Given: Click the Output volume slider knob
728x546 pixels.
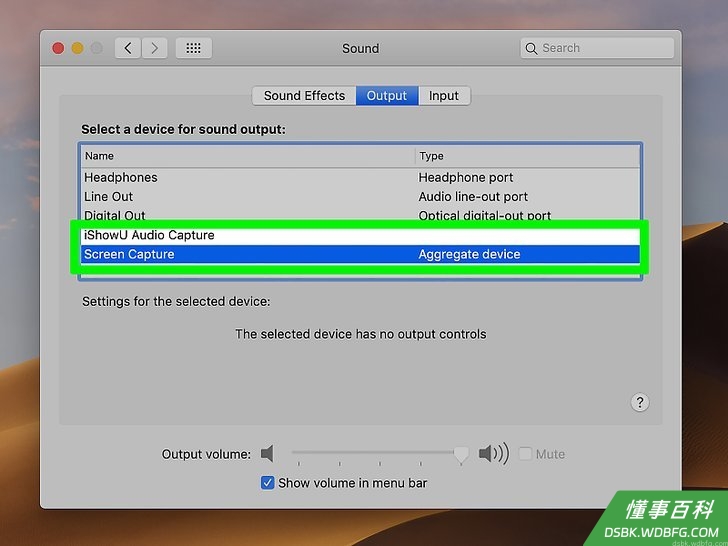Looking at the screenshot, I should (461, 455).
